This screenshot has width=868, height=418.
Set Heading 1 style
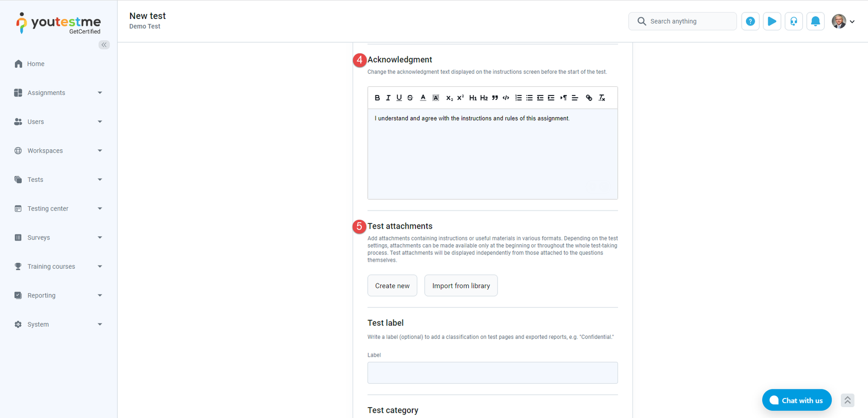coord(473,98)
